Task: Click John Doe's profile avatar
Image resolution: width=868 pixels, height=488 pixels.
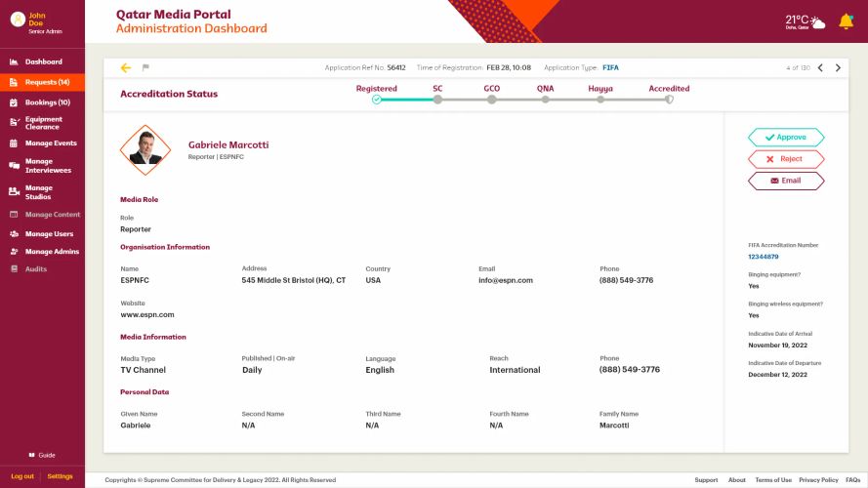Action: click(18, 20)
